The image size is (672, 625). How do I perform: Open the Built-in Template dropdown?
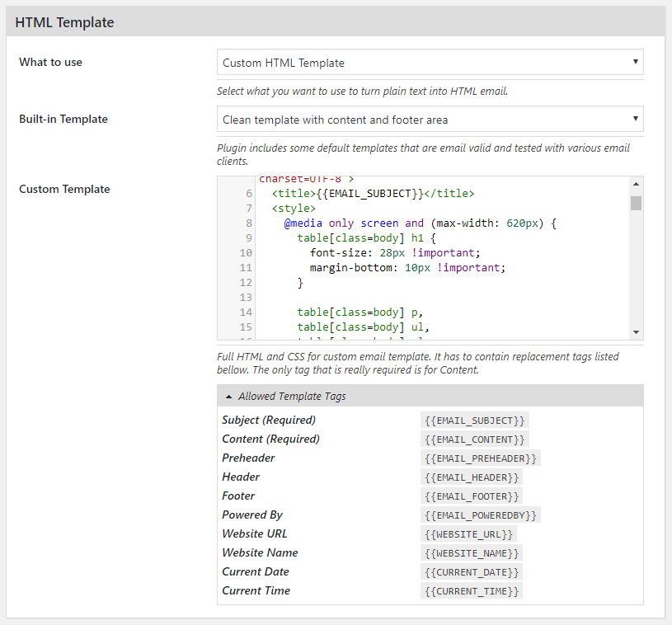tap(430, 120)
